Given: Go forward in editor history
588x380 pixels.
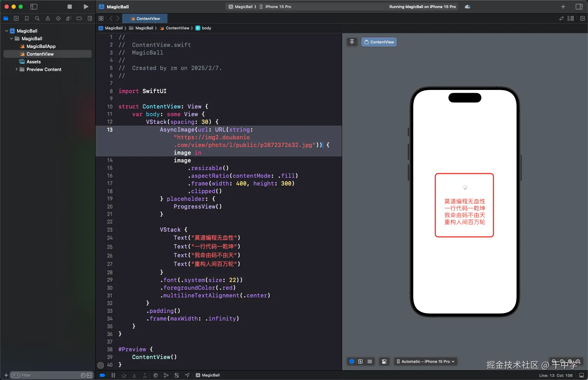Looking at the screenshot, I should (118, 19).
